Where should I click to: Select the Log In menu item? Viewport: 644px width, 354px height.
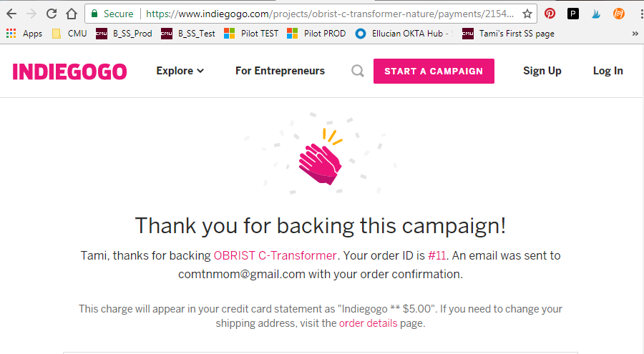608,71
